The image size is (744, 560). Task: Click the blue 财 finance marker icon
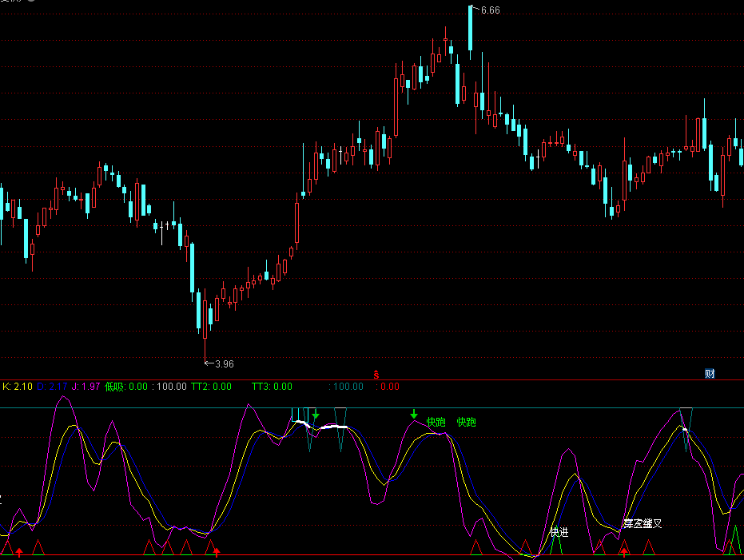pos(709,374)
